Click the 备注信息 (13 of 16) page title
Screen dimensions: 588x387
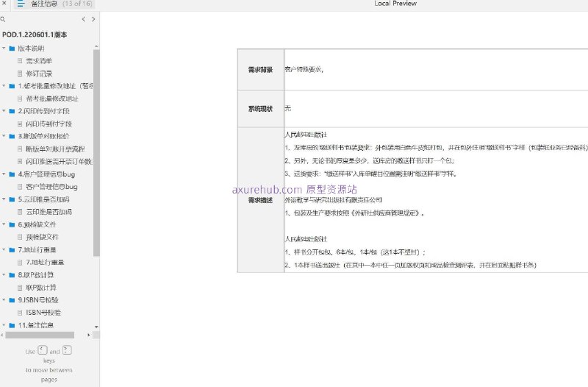pyautogui.click(x=62, y=4)
